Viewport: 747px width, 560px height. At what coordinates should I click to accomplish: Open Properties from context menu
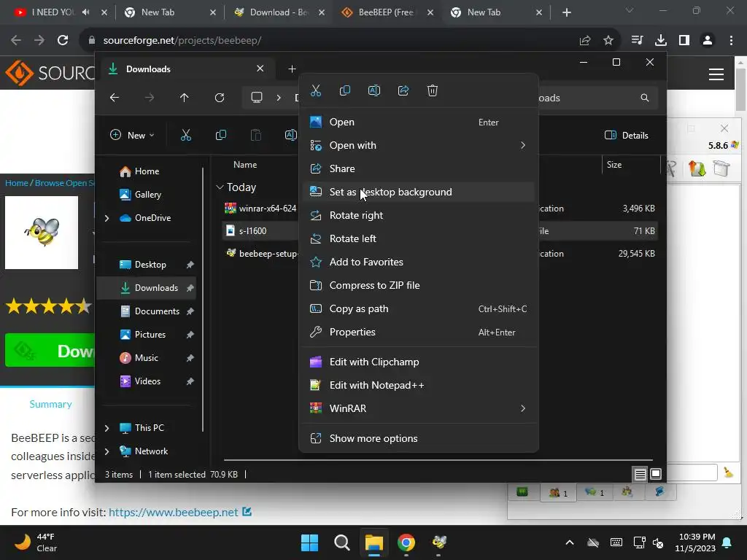point(418,332)
